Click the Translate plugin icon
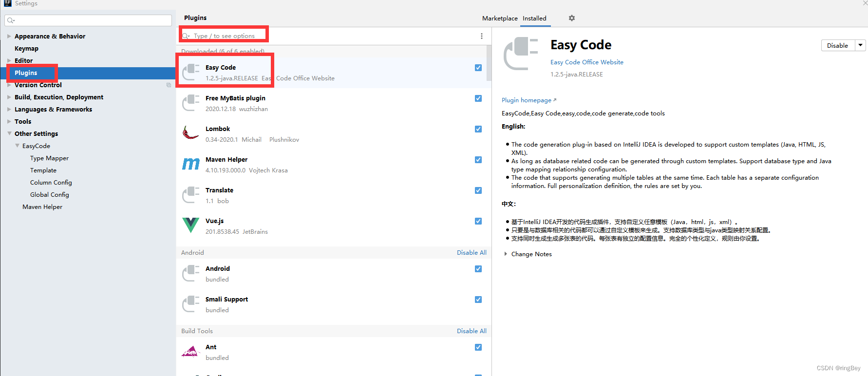The height and width of the screenshot is (376, 868). (x=190, y=195)
